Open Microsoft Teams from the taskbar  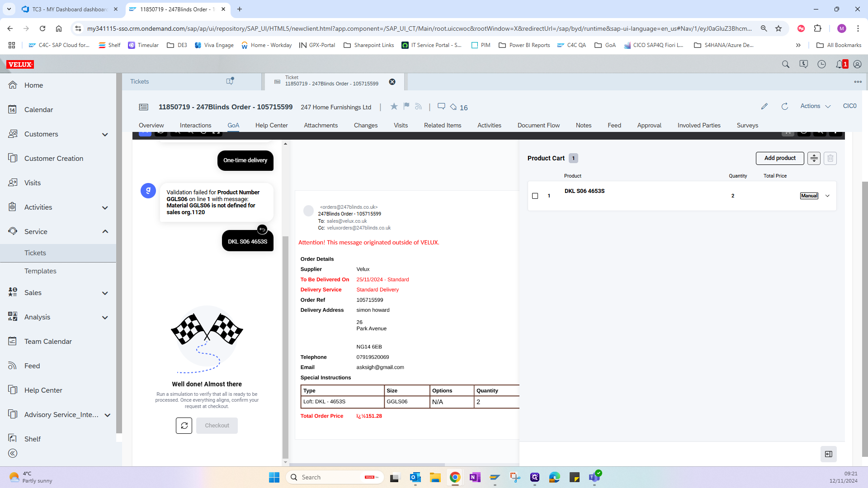(594, 477)
